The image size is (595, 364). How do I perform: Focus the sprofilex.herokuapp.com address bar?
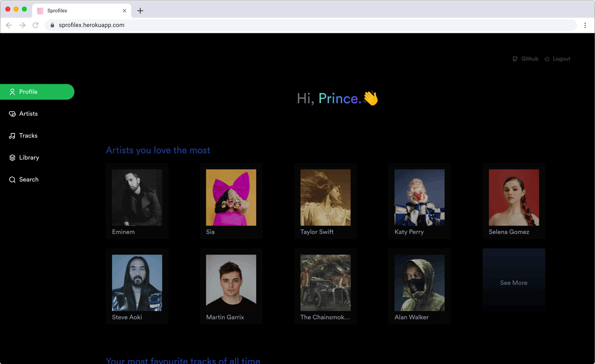[311, 25]
